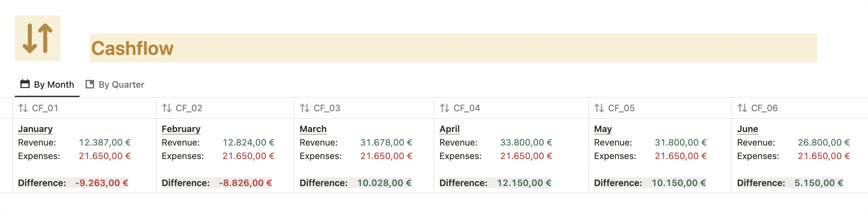Click the arrows icon beside CF_01
The height and width of the screenshot is (214, 868).
(x=23, y=108)
